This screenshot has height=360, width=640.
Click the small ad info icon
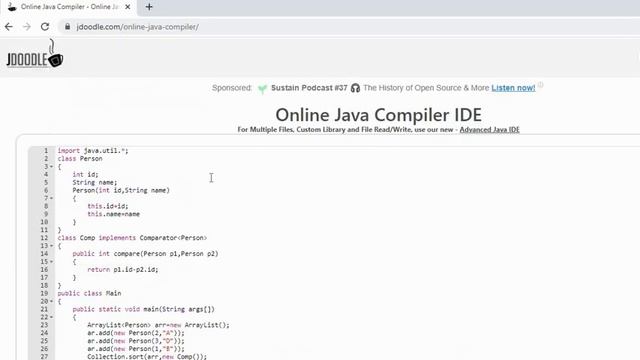coord(540,85)
